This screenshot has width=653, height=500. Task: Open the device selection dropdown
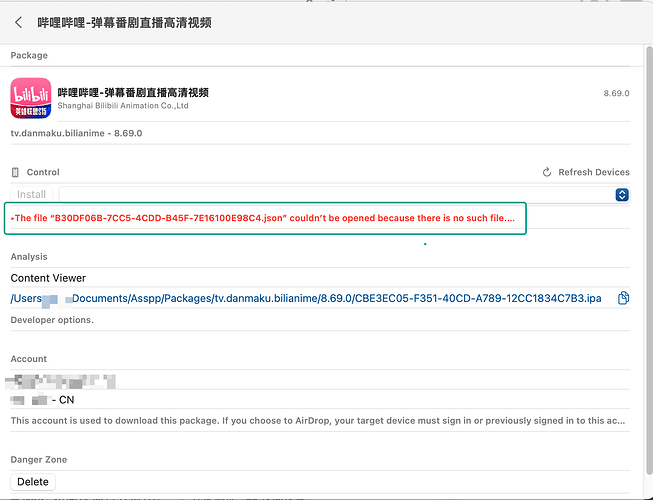click(344, 194)
